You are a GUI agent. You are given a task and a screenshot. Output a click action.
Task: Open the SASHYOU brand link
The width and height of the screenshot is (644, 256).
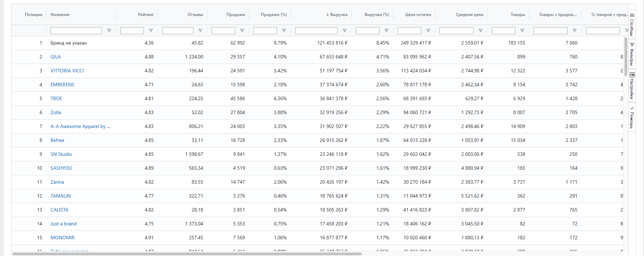[61, 168]
